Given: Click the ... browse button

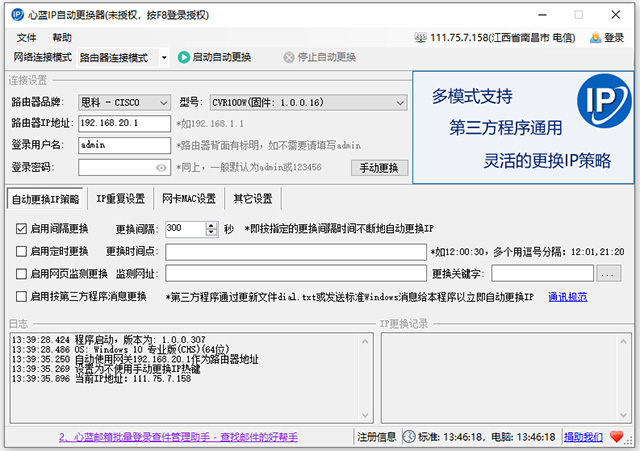Looking at the screenshot, I should coord(609,273).
